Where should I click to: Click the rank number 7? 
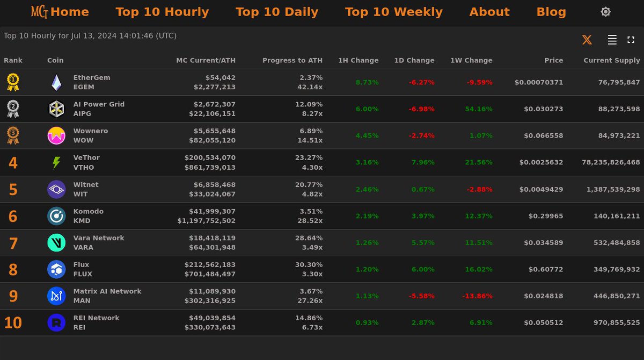pos(13,243)
